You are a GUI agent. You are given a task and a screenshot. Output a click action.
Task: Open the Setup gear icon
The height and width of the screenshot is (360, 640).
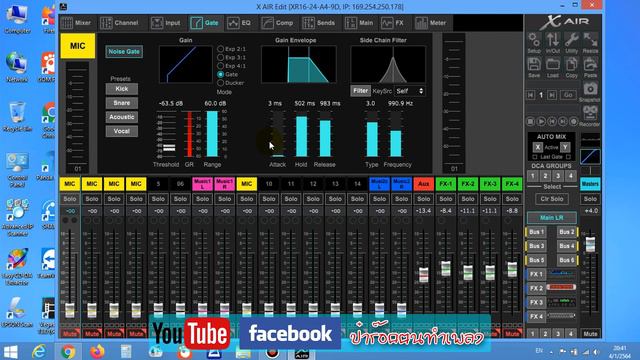click(534, 43)
